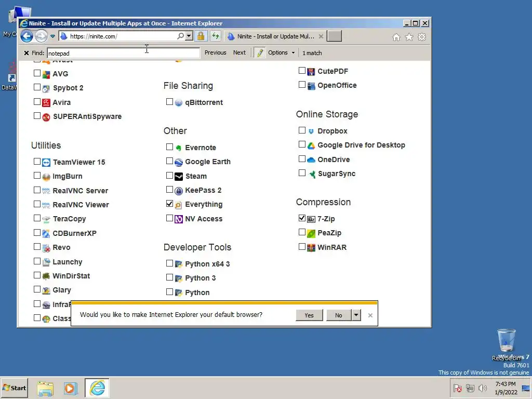Click the CutePDF icon

tap(311, 72)
